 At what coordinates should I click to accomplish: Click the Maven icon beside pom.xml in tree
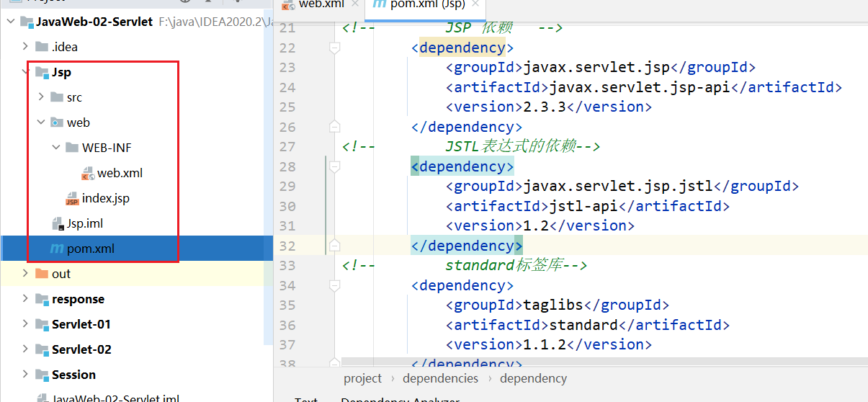click(56, 249)
